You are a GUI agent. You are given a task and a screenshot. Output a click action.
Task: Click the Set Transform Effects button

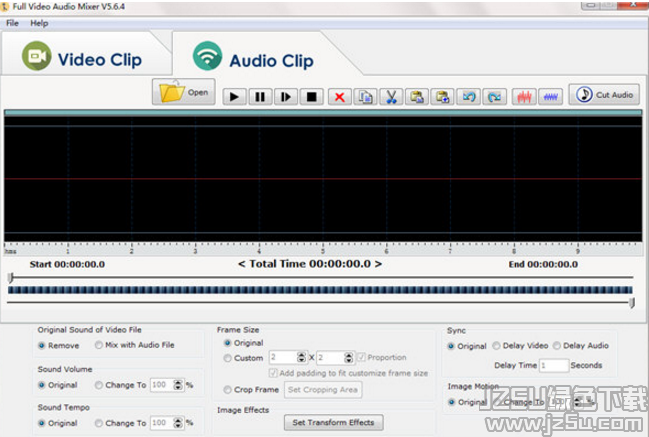[333, 423]
